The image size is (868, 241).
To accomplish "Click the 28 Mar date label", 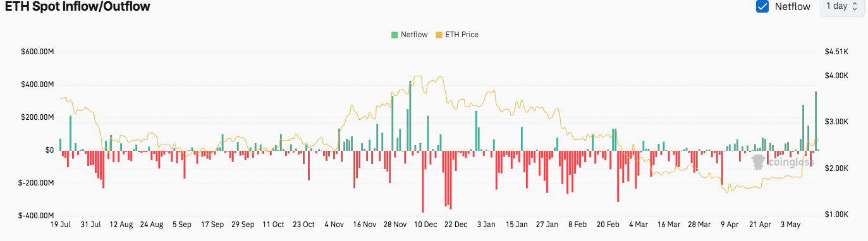I will pos(699,224).
